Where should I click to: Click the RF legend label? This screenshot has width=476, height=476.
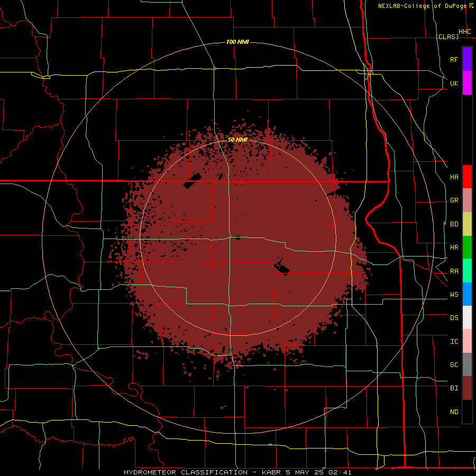[454, 59]
